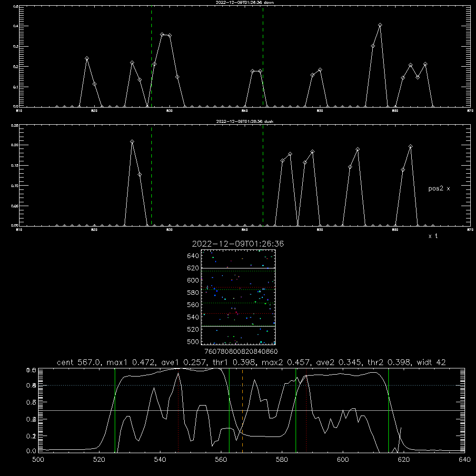Image resolution: width=476 pixels, height=476 pixels.
Task: Select the green vertical line near 525
Action: 115,410
